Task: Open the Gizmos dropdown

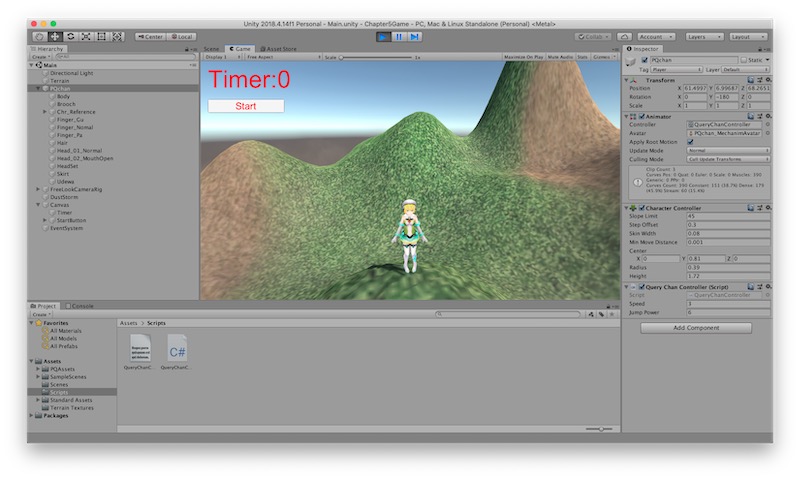Action: point(604,57)
